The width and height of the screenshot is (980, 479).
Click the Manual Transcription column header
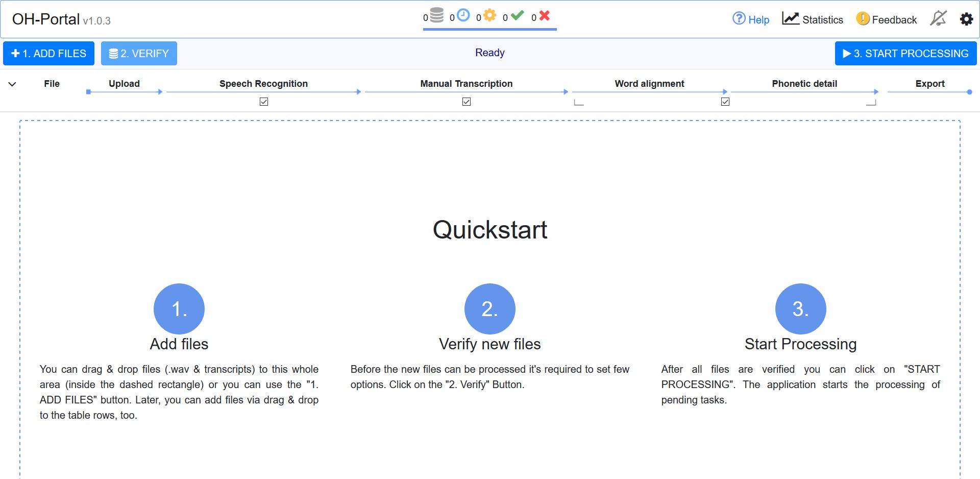[x=467, y=84]
